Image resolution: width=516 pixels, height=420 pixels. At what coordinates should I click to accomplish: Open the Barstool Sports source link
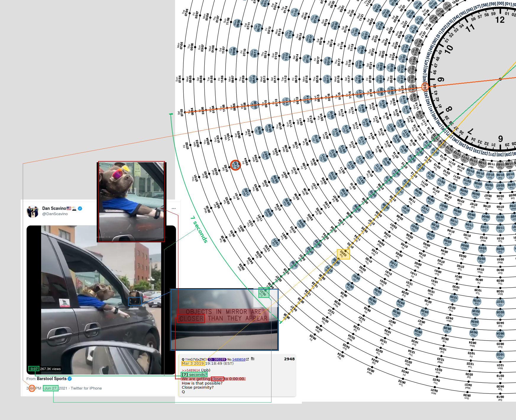[52, 379]
